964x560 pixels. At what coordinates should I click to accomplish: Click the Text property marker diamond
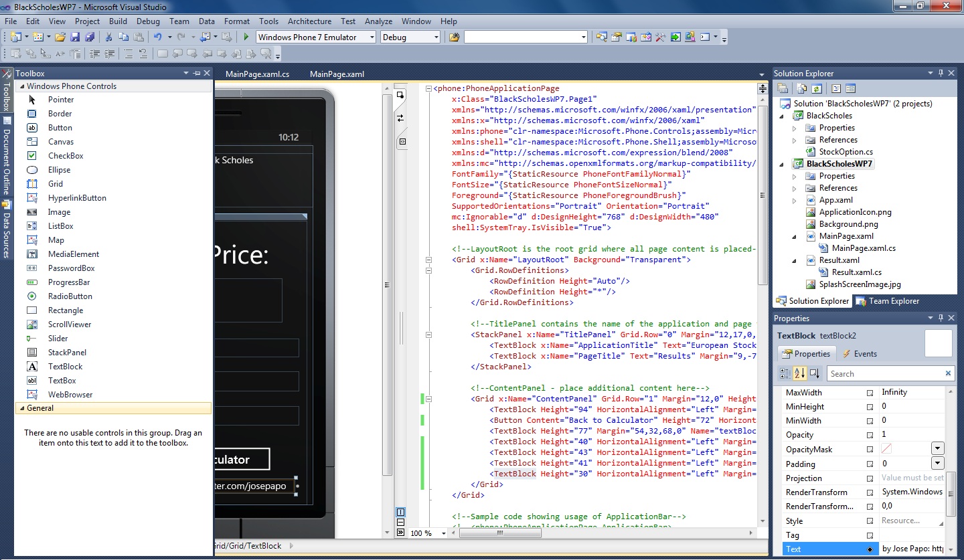point(870,549)
